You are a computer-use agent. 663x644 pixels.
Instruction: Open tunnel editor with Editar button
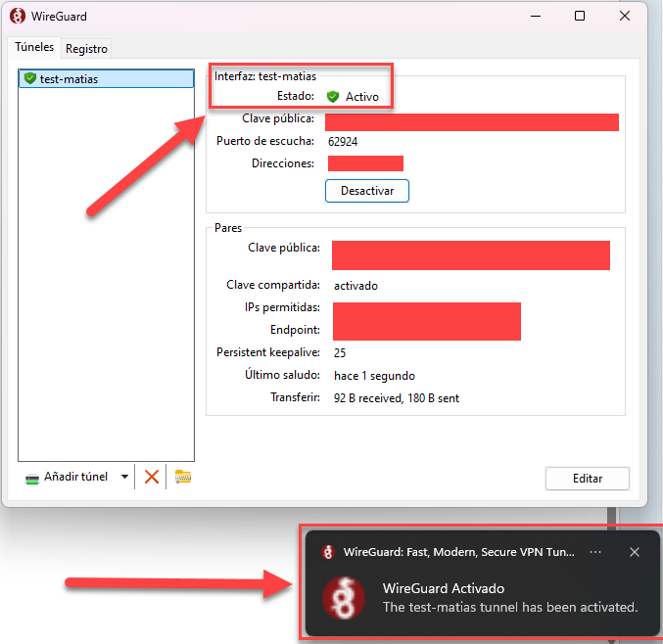[587, 479]
